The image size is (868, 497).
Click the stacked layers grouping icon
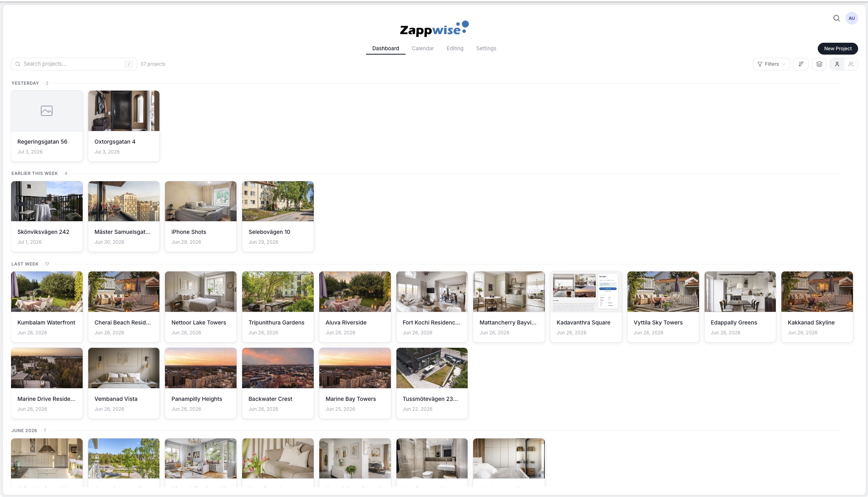click(x=819, y=64)
